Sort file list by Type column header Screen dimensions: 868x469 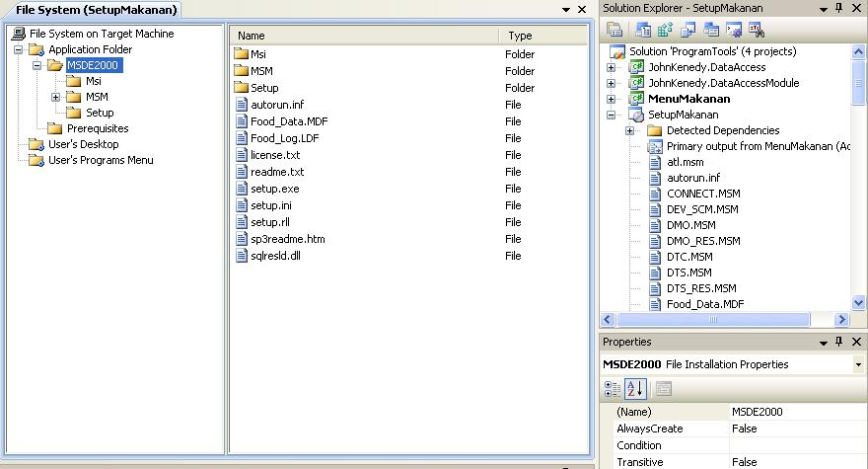[x=543, y=36]
